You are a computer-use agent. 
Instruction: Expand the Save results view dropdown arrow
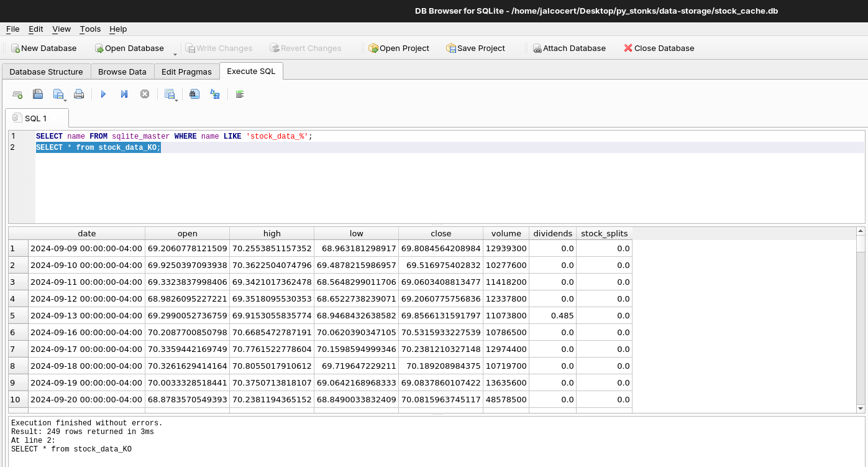pyautogui.click(x=176, y=99)
